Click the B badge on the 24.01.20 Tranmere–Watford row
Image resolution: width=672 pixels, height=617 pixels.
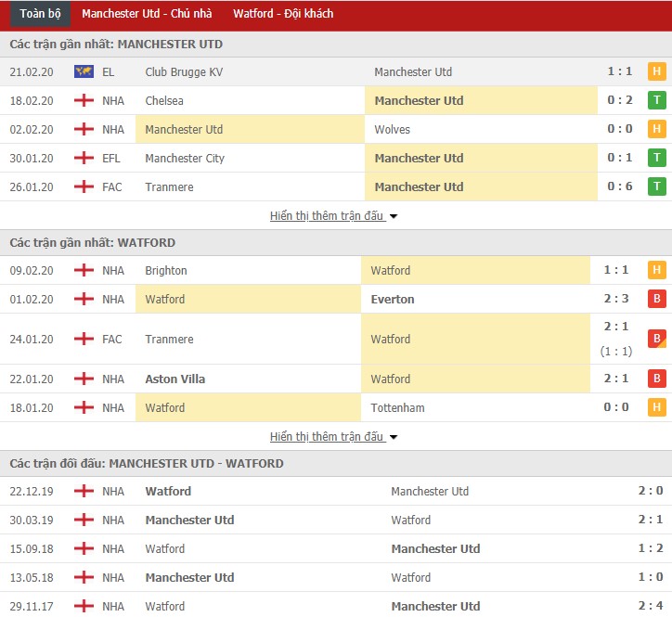(656, 339)
